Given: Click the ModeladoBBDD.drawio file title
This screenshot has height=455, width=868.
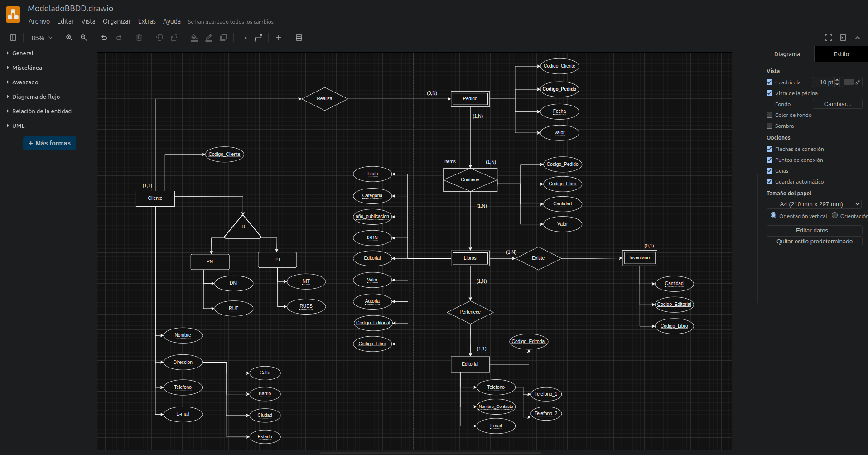Looking at the screenshot, I should point(70,8).
